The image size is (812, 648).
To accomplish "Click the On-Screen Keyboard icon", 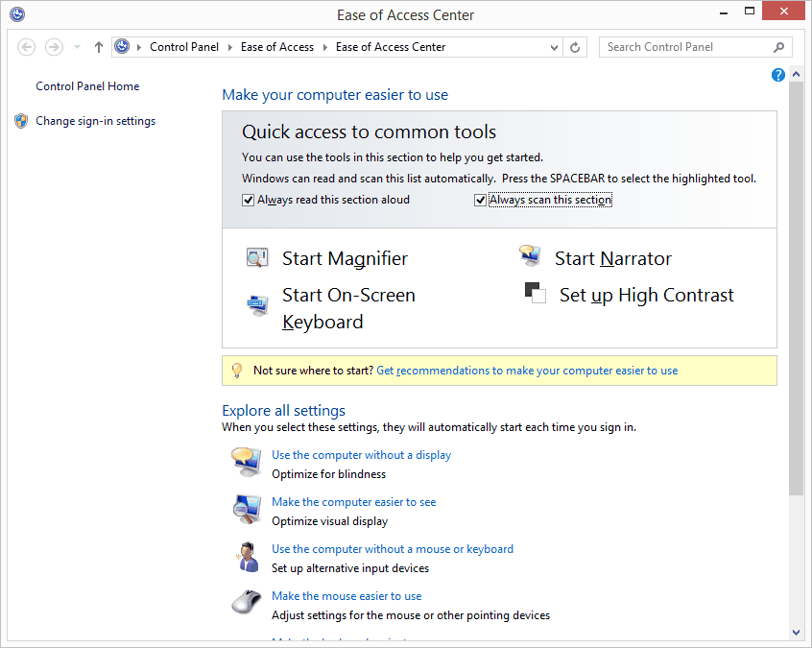I will coord(256,306).
